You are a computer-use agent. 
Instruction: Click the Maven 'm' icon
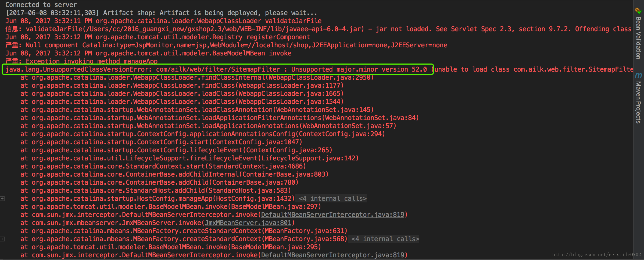pos(638,76)
